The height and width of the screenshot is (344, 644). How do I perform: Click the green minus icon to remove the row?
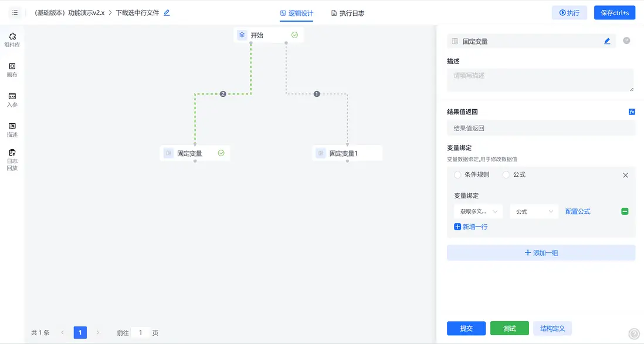[624, 211]
